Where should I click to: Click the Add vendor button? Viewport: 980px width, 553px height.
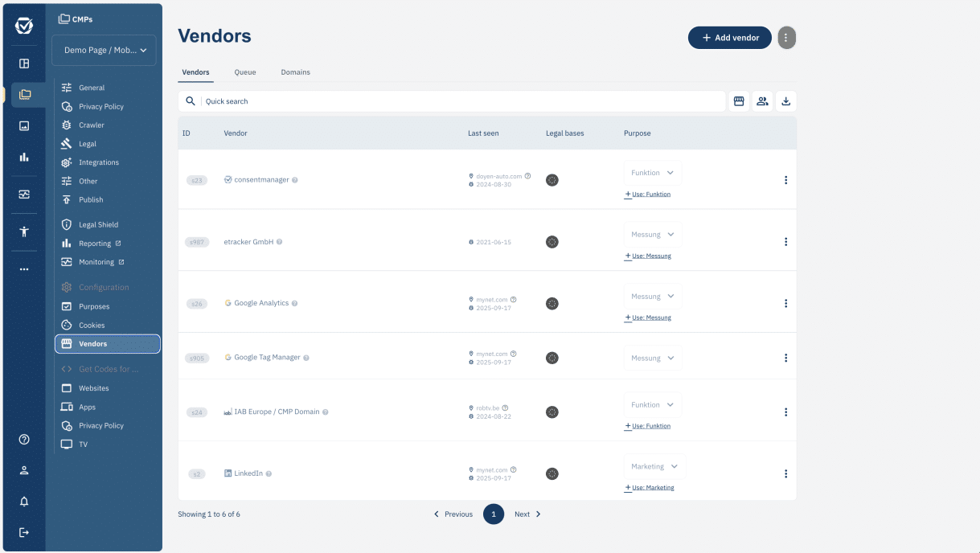[730, 38]
